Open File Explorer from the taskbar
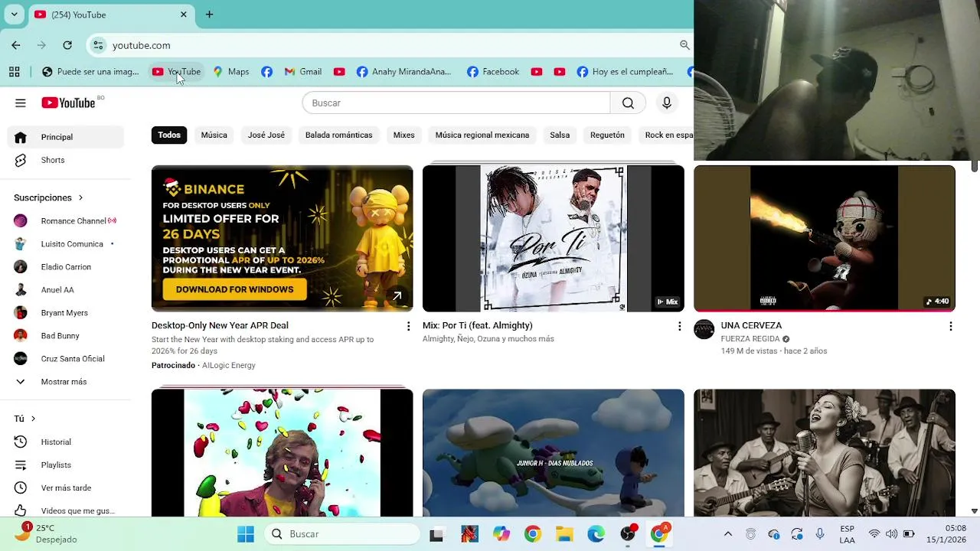The width and height of the screenshot is (980, 551). coord(564,534)
